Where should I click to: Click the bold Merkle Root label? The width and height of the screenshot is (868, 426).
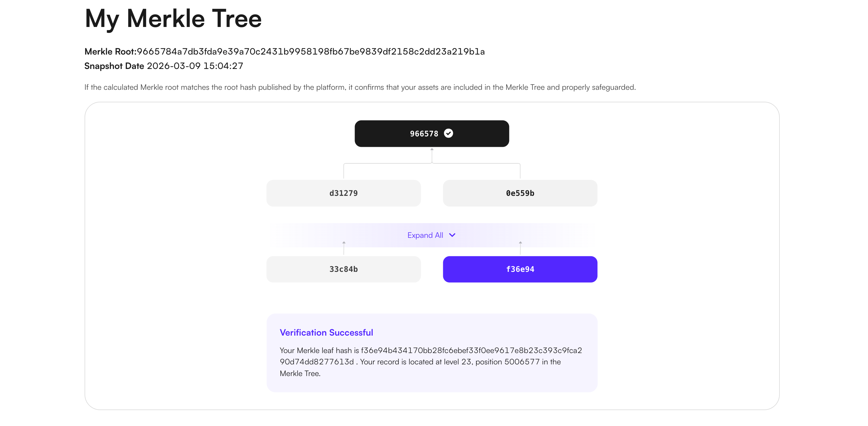click(x=110, y=51)
